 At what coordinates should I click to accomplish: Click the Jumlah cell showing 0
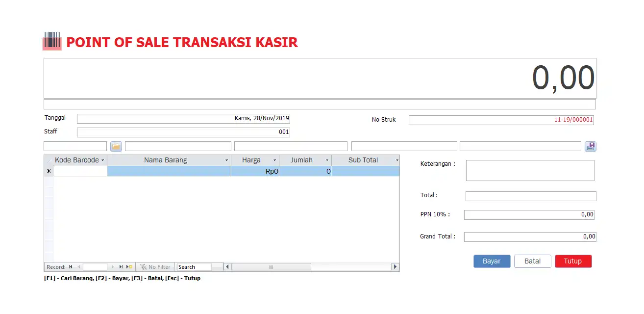[305, 171]
